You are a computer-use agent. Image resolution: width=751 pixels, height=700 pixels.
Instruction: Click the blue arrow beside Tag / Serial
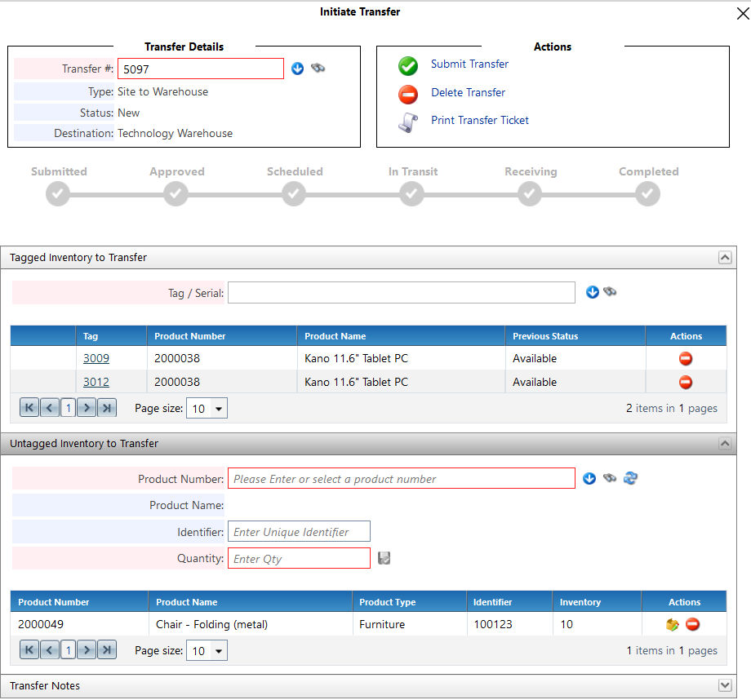(593, 292)
